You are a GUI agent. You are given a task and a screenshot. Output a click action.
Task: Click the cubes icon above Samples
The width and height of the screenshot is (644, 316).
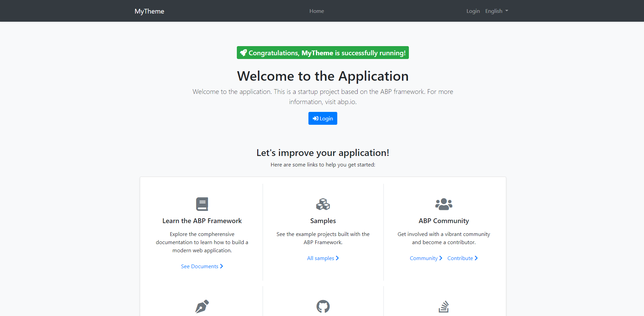pos(323,204)
